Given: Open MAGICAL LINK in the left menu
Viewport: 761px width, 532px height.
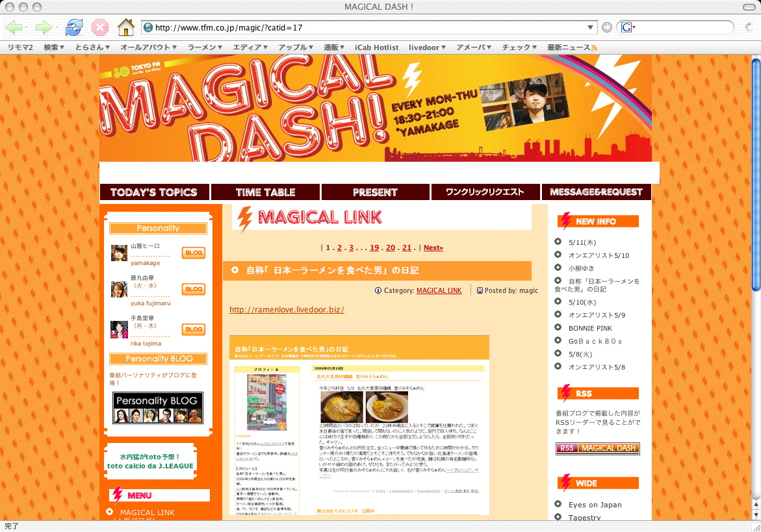Looking at the screenshot, I should tap(147, 512).
